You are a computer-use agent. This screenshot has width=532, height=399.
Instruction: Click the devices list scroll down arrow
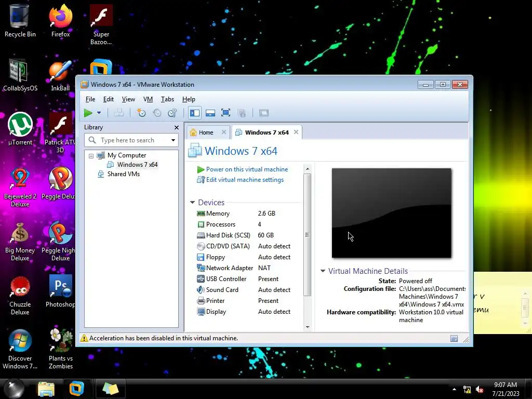coord(308,327)
